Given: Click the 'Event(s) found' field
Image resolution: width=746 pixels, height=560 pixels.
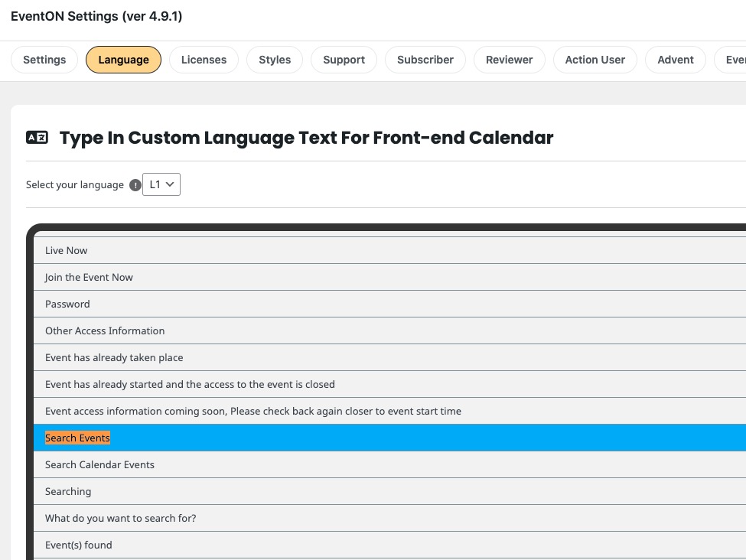Looking at the screenshot, I should click(x=389, y=545).
